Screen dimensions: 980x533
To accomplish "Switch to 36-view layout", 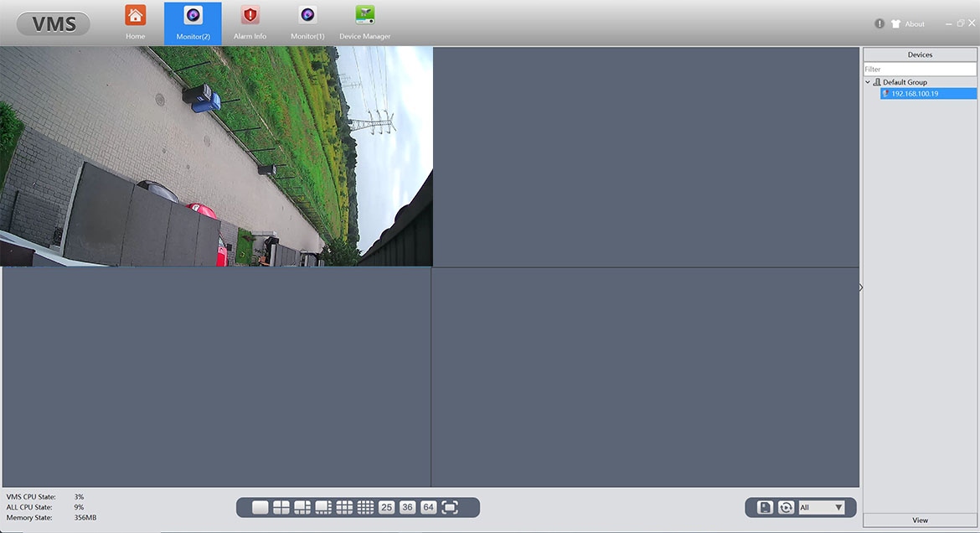I will (x=408, y=507).
